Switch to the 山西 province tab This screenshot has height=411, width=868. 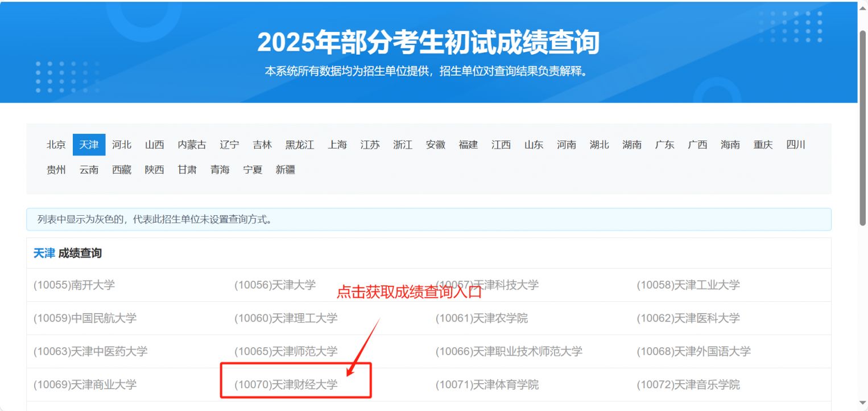155,145
